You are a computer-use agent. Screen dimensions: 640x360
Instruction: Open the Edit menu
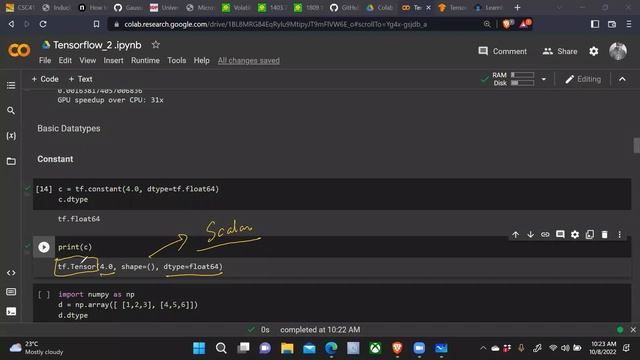[x=65, y=60]
